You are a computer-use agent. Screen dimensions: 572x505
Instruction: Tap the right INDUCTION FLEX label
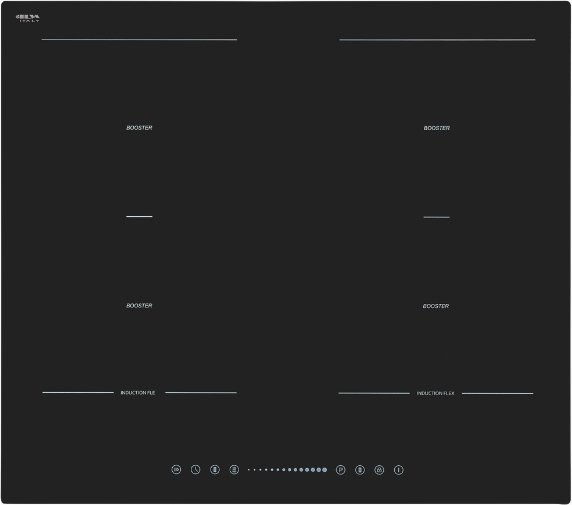pyautogui.click(x=436, y=393)
